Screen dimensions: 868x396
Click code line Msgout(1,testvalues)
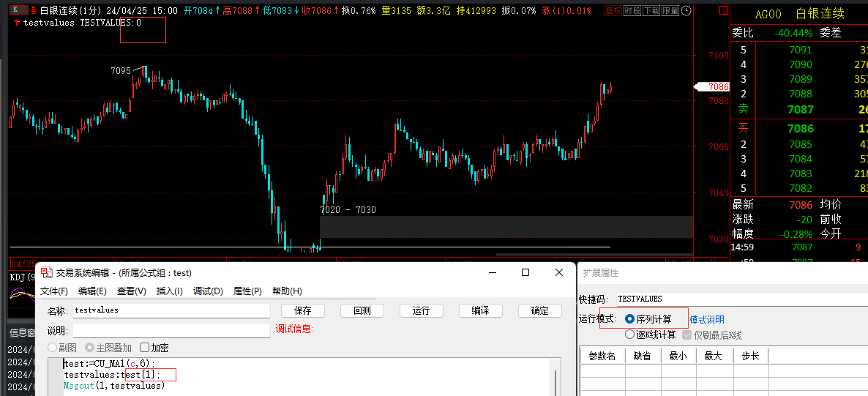(114, 386)
